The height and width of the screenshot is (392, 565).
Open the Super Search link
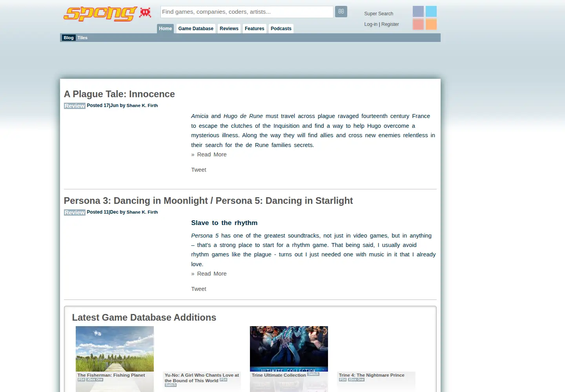click(379, 14)
